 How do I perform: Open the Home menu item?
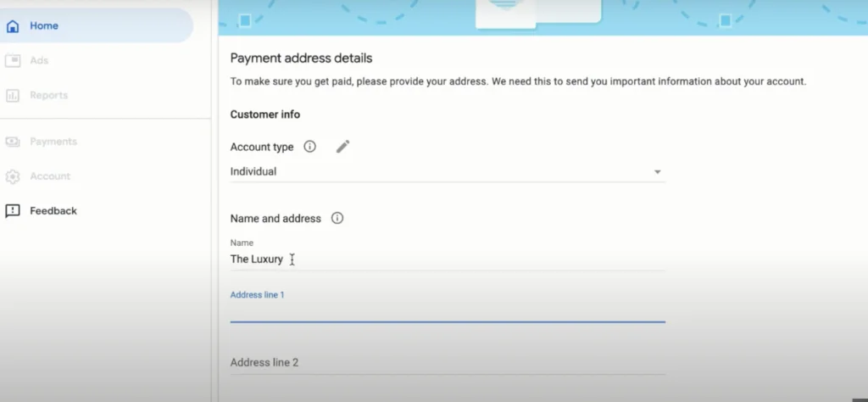pyautogui.click(x=97, y=25)
